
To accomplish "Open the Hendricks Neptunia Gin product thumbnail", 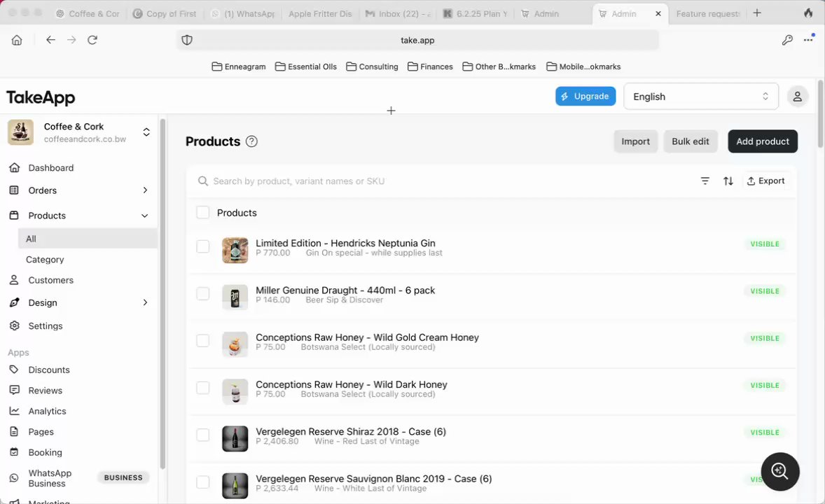I will [x=235, y=250].
